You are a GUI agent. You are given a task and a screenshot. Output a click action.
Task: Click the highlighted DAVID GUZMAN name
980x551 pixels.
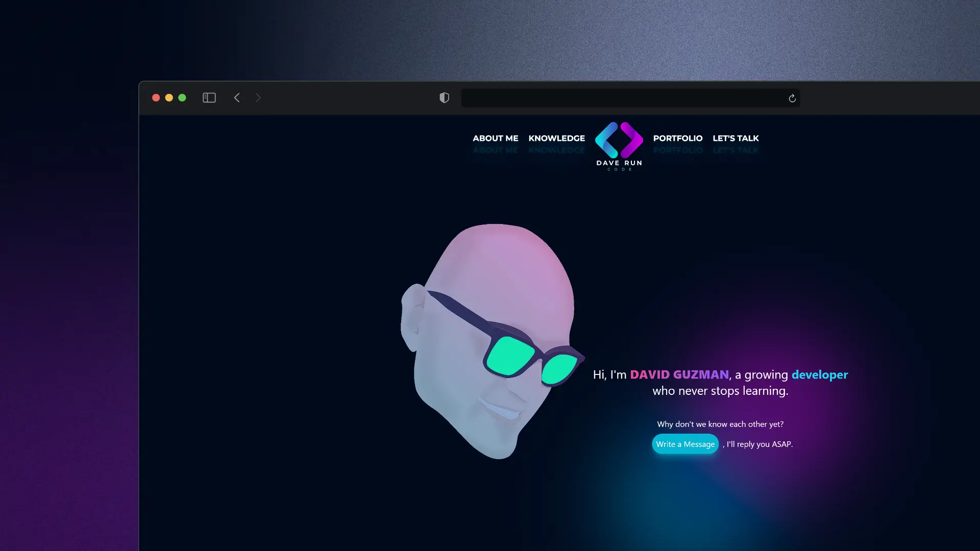pyautogui.click(x=679, y=374)
